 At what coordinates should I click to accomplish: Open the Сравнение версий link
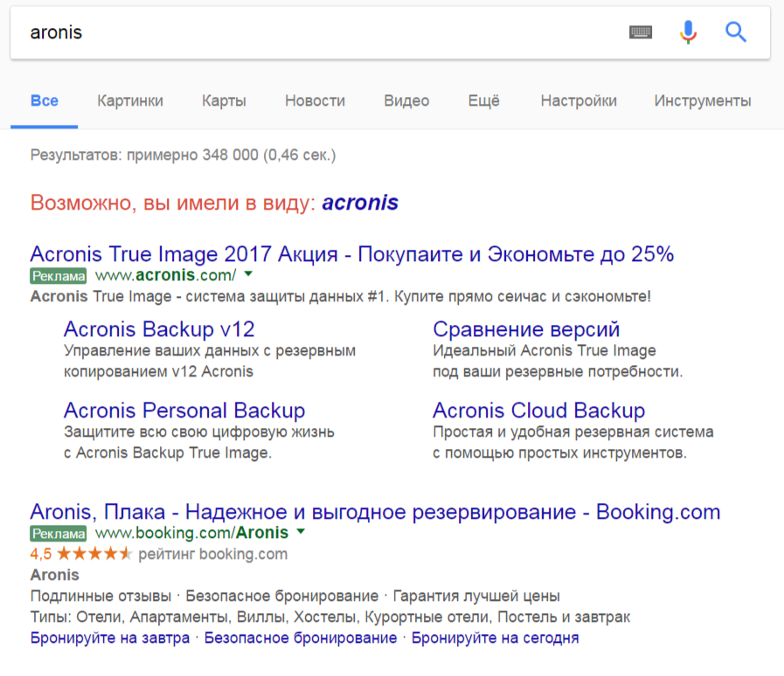[x=526, y=330]
